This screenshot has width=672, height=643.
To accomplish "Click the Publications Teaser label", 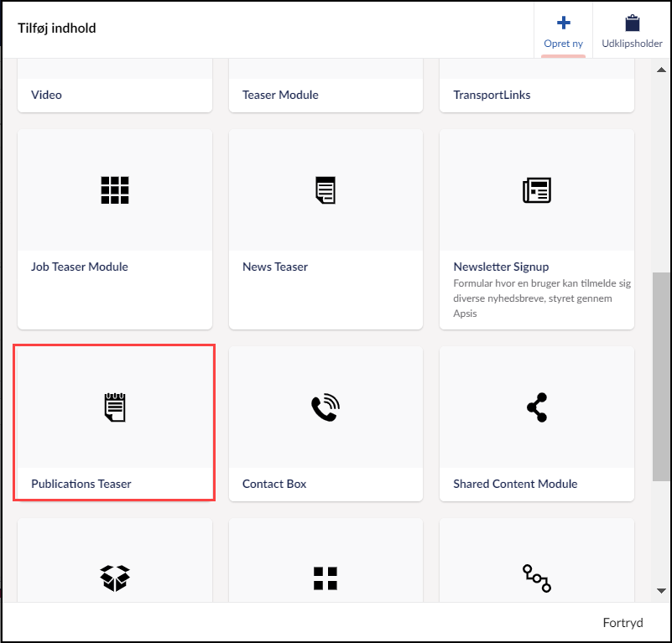I will click(81, 484).
